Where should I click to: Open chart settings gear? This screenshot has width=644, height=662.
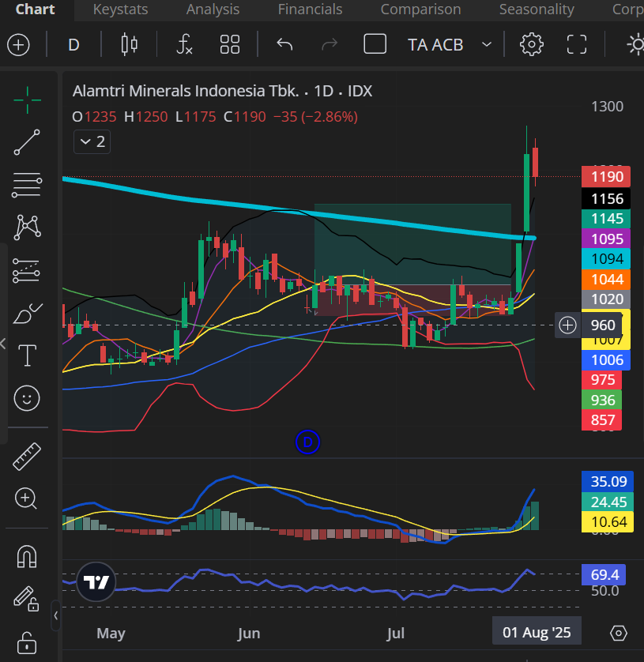[x=532, y=44]
